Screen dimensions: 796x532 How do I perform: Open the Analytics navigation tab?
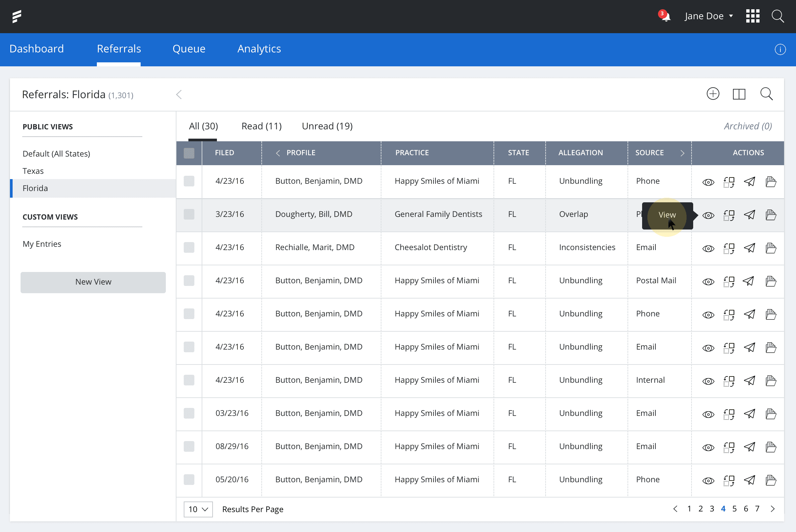click(x=259, y=49)
